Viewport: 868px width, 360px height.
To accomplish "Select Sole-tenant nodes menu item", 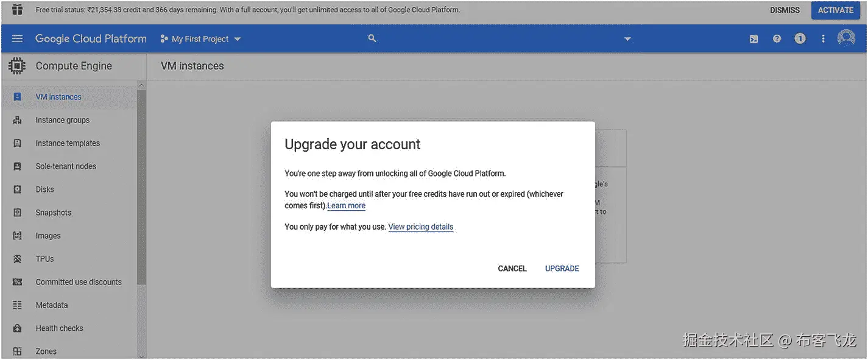I will coord(69,166).
